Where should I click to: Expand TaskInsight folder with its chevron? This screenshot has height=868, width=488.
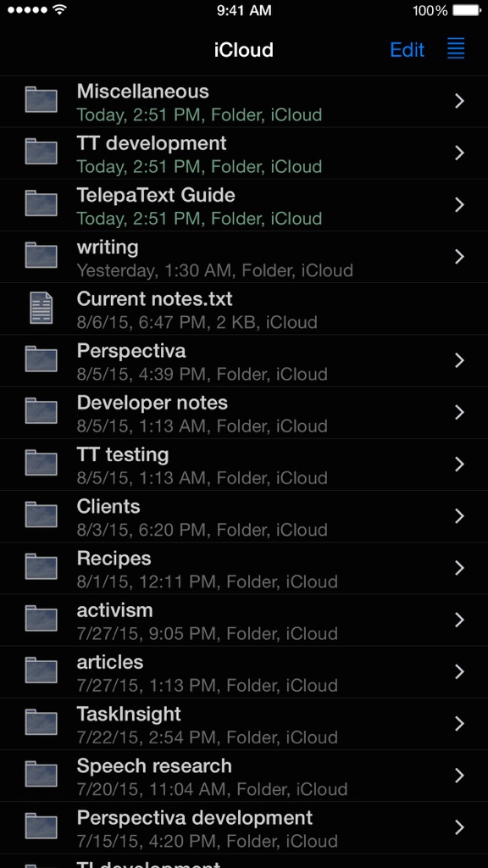click(x=459, y=724)
